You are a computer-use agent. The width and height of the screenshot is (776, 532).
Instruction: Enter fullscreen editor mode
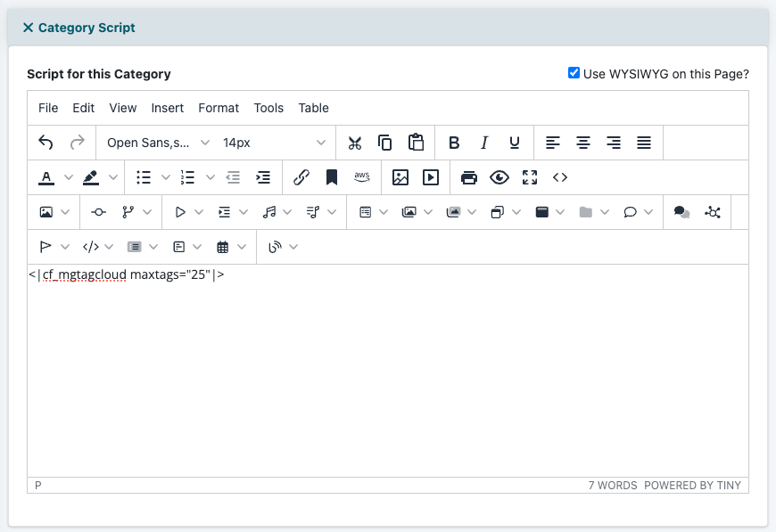pyautogui.click(x=530, y=177)
